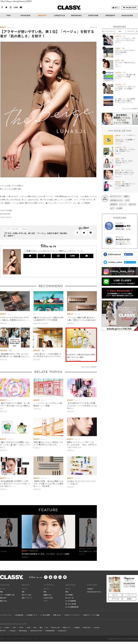Open the footer magazine cover image
Screen dimensions: 138x644
(115, 585)
